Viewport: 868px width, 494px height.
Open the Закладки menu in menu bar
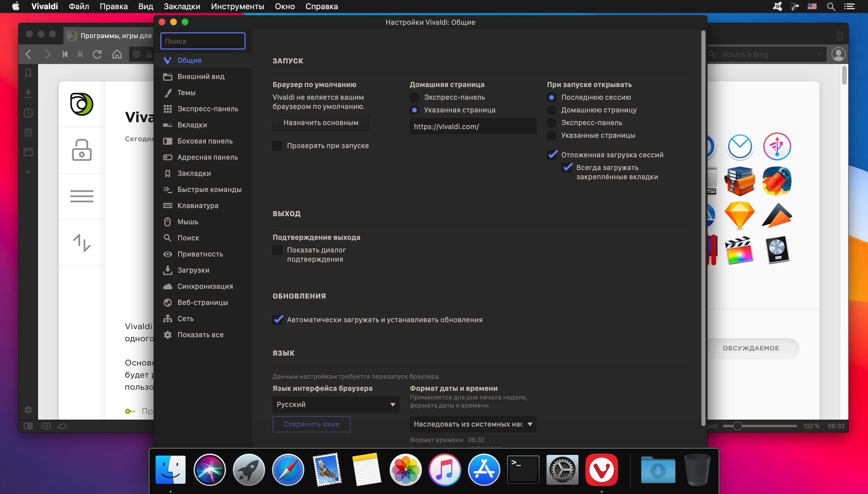(182, 6)
